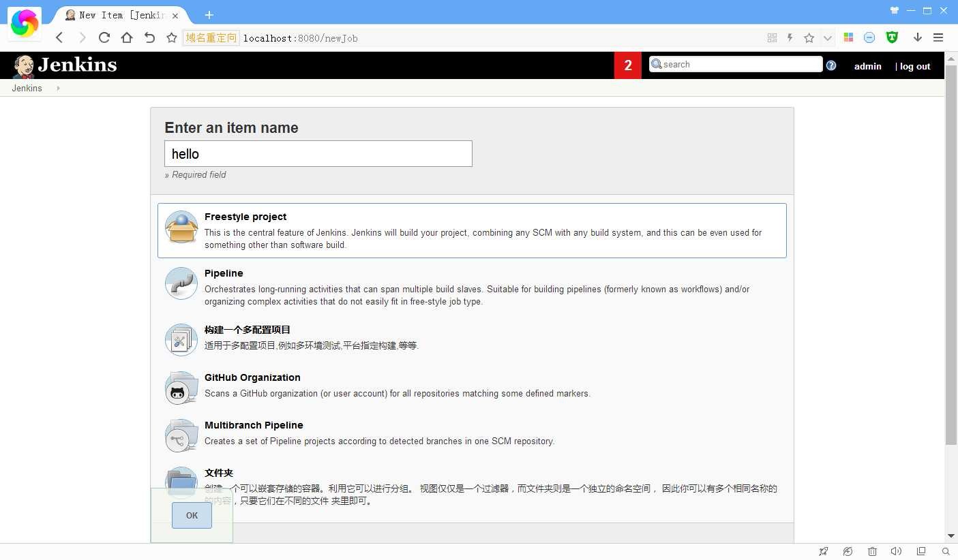This screenshot has height=560, width=958.
Task: Click the browser back arrow
Action: pyautogui.click(x=59, y=37)
